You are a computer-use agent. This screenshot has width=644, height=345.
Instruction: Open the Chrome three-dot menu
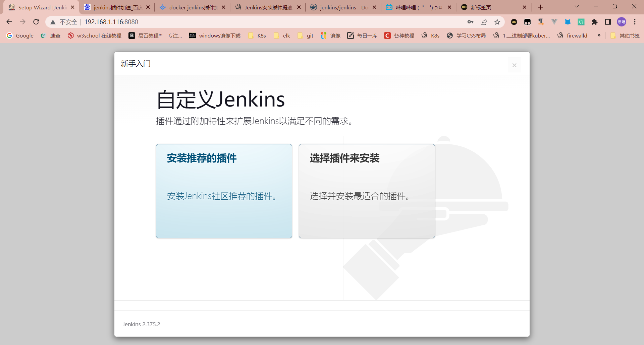tap(635, 22)
